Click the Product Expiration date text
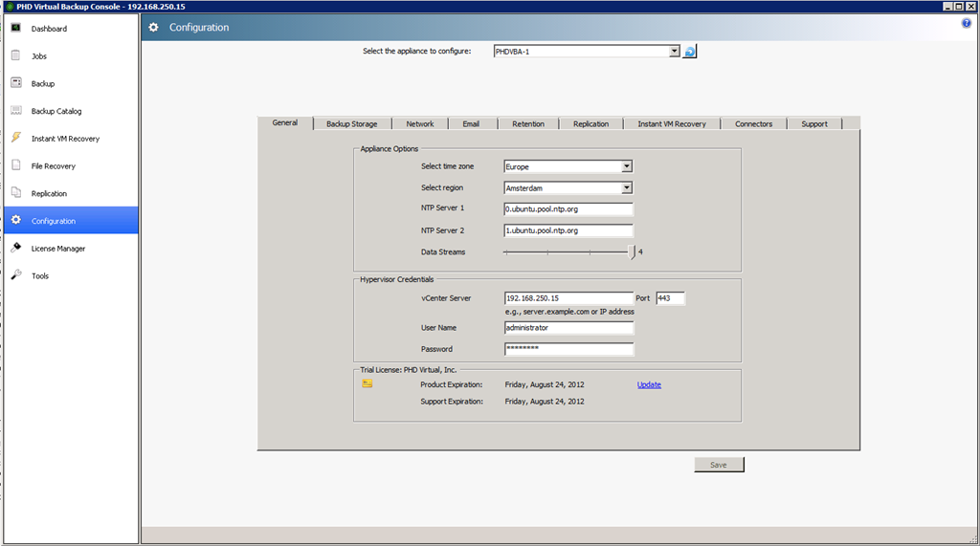 click(545, 384)
